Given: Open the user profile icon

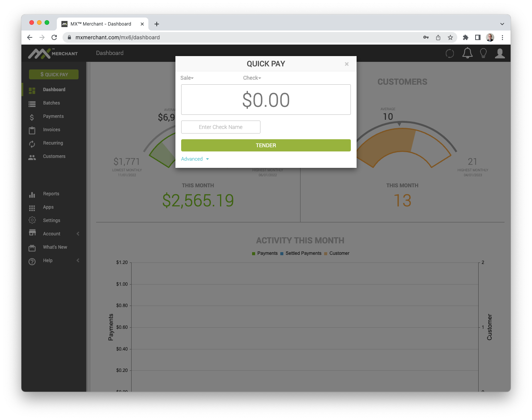Looking at the screenshot, I should pos(500,53).
